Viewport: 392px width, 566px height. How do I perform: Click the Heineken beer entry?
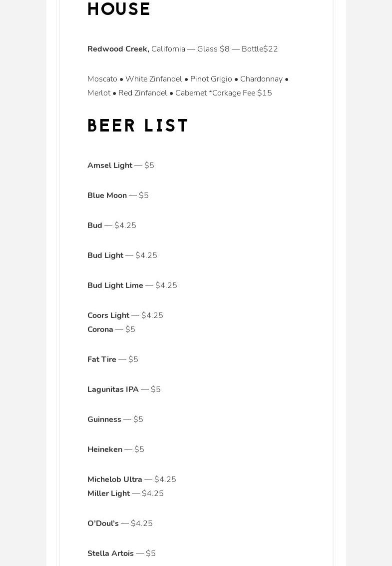105,449
